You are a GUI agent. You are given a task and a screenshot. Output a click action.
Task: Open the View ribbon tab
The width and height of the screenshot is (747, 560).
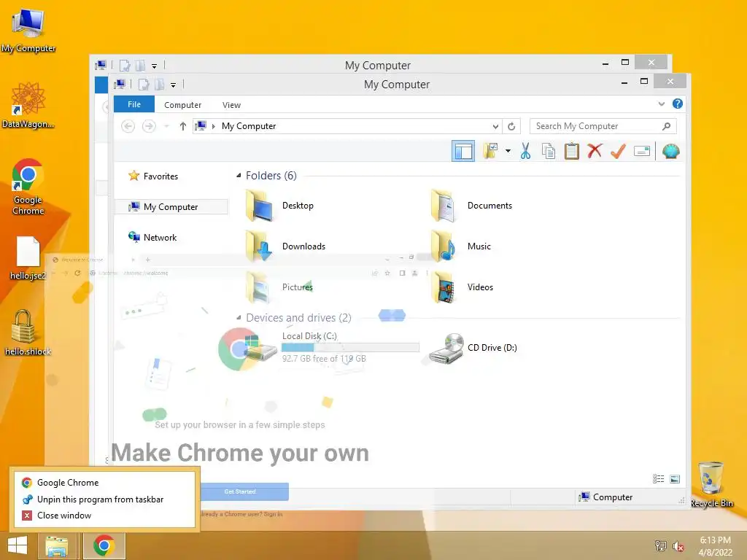(x=231, y=105)
